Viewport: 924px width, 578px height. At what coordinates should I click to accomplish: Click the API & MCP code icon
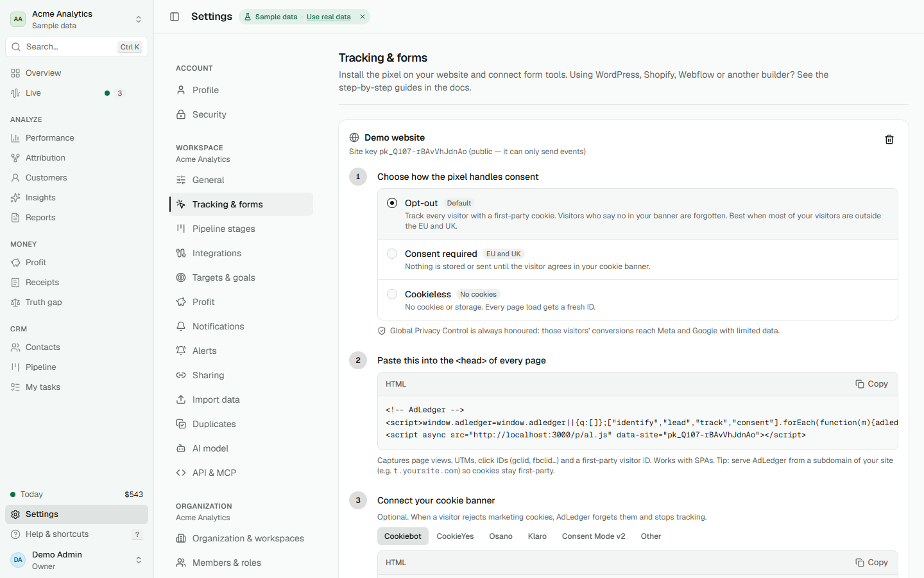pos(181,473)
